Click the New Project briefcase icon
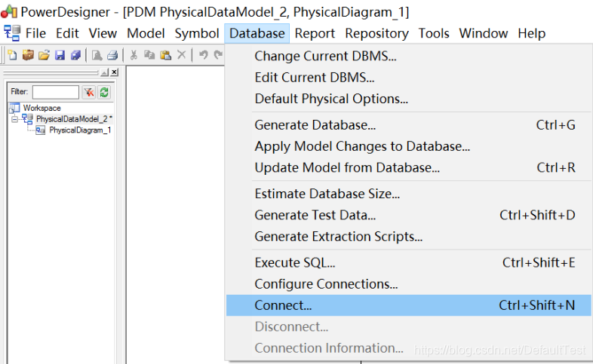The image size is (593, 364). click(x=28, y=55)
